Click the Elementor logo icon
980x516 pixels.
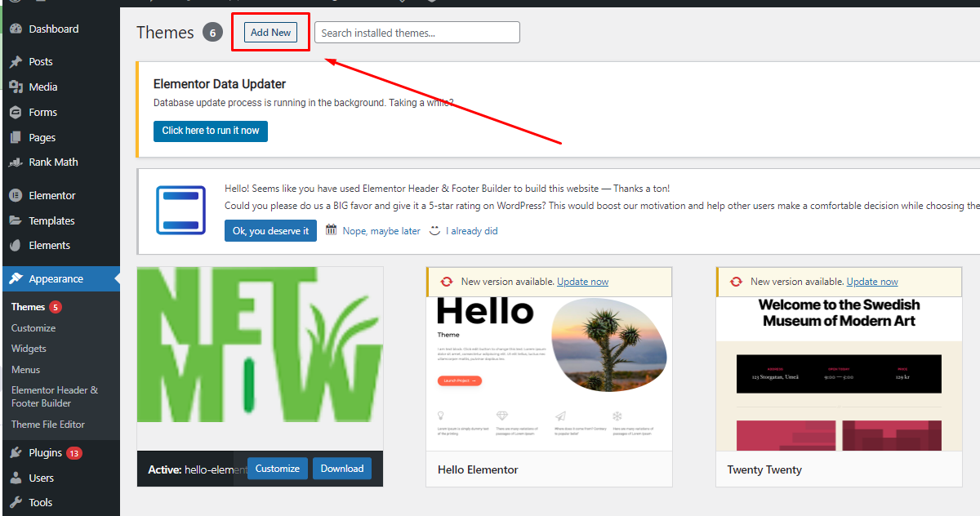point(16,195)
